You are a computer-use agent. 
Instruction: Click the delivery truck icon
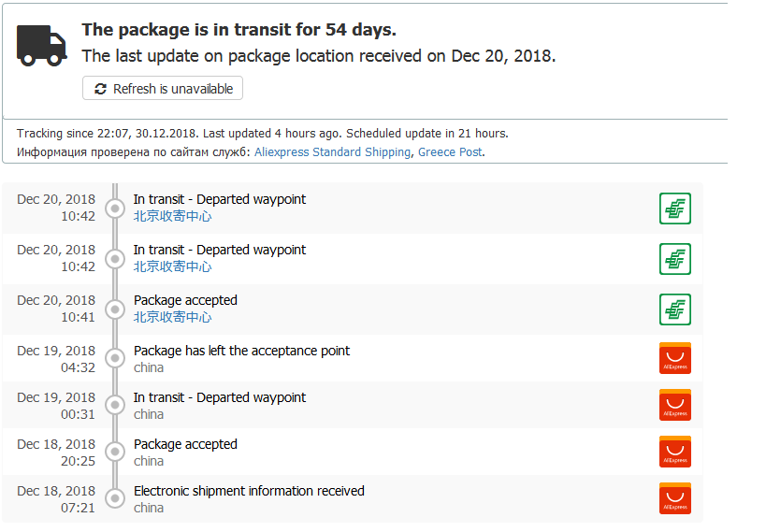click(41, 46)
